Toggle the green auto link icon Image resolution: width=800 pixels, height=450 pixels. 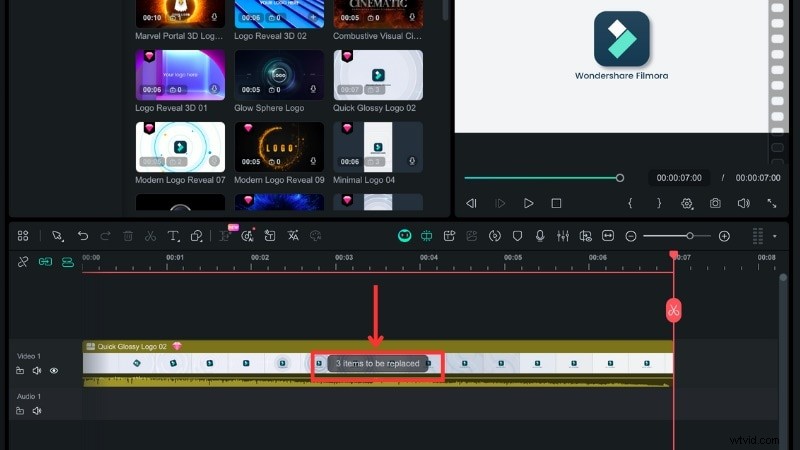45,262
